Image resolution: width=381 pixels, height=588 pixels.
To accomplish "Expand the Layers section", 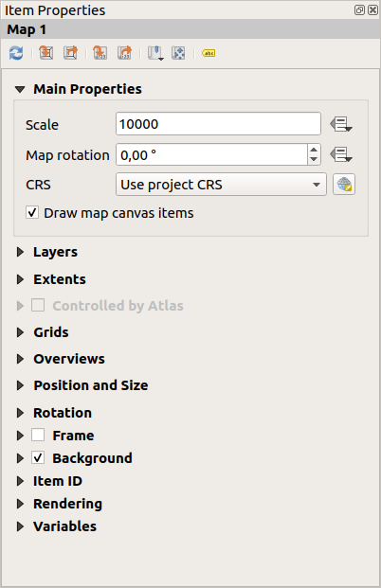I will tap(20, 252).
